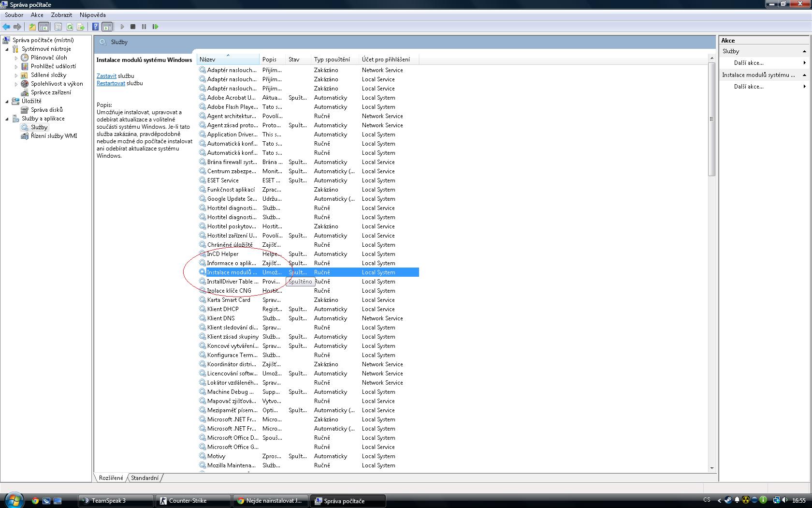The image size is (812, 508).
Task: Click the scrollbar up arrow in services list
Action: 711,58
